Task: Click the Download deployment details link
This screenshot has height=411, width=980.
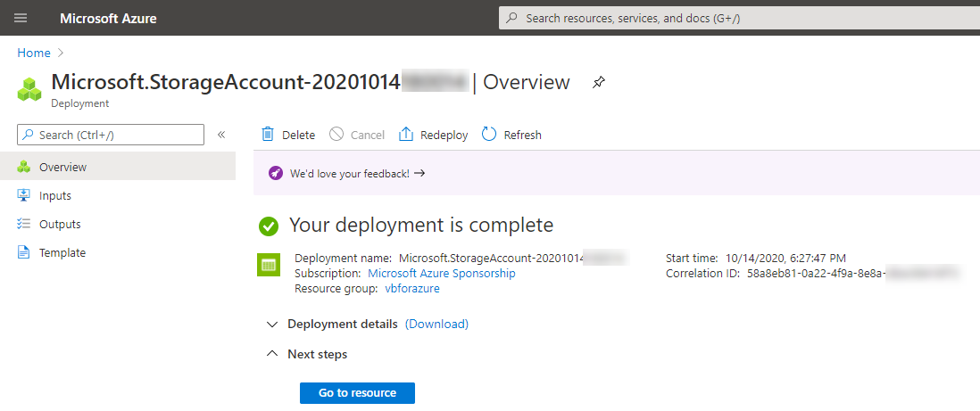Action: 436,325
